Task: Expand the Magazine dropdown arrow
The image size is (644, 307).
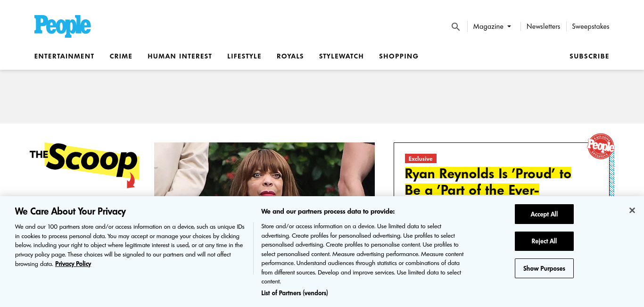Action: point(509,27)
